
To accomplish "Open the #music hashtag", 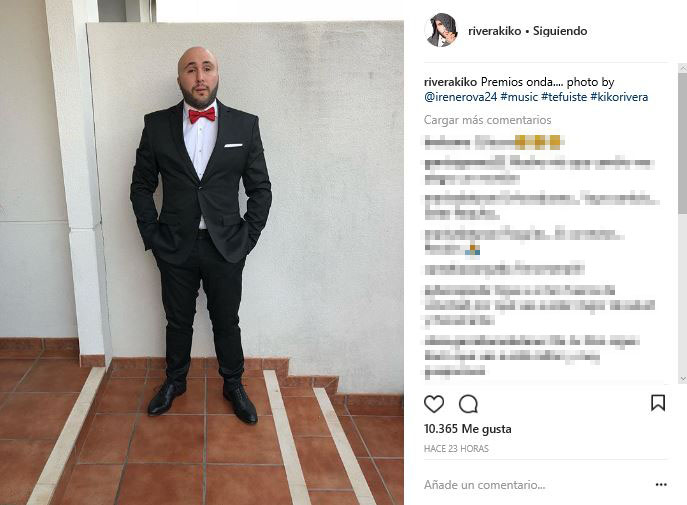I will pyautogui.click(x=519, y=97).
